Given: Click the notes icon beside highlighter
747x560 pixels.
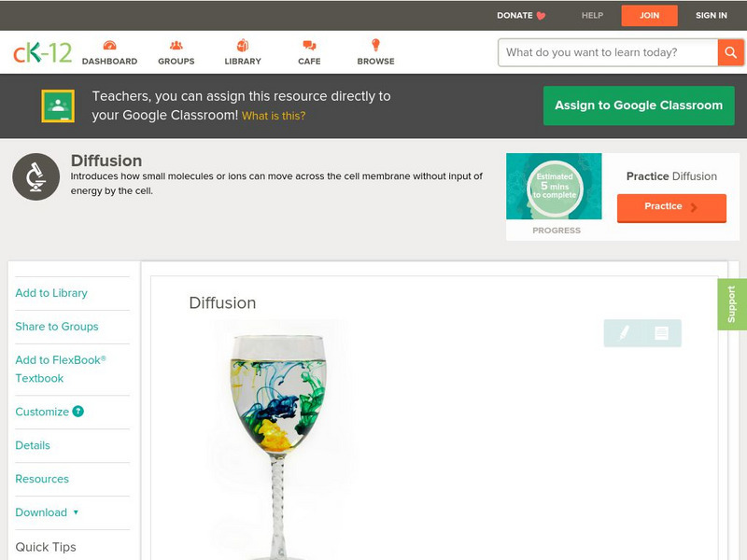Looking at the screenshot, I should click(661, 333).
